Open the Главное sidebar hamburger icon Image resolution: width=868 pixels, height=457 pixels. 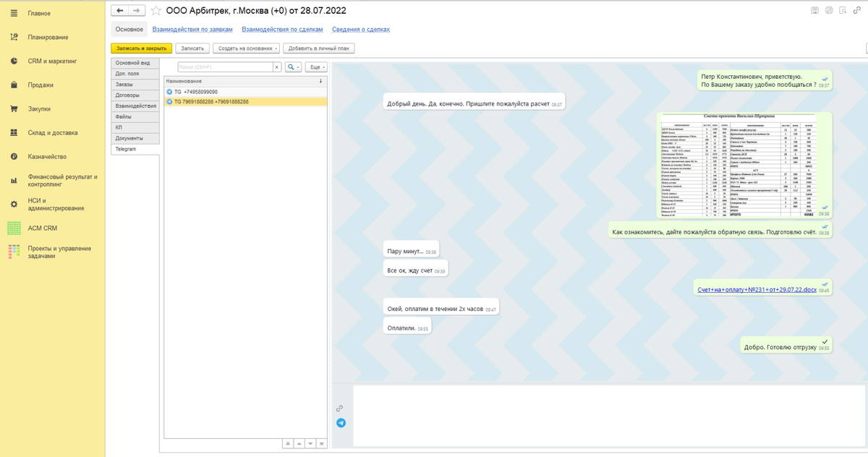pyautogui.click(x=14, y=13)
